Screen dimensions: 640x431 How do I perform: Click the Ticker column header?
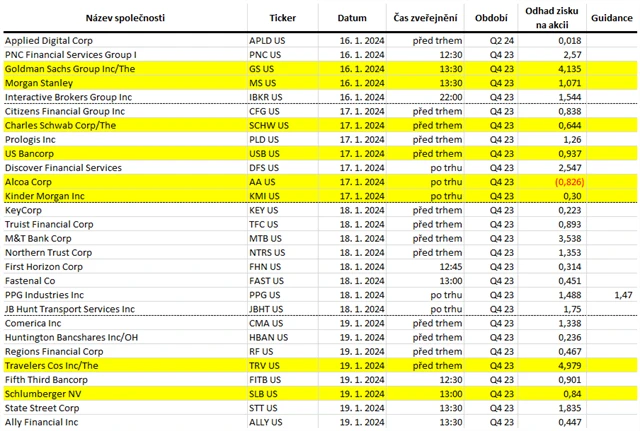point(283,17)
